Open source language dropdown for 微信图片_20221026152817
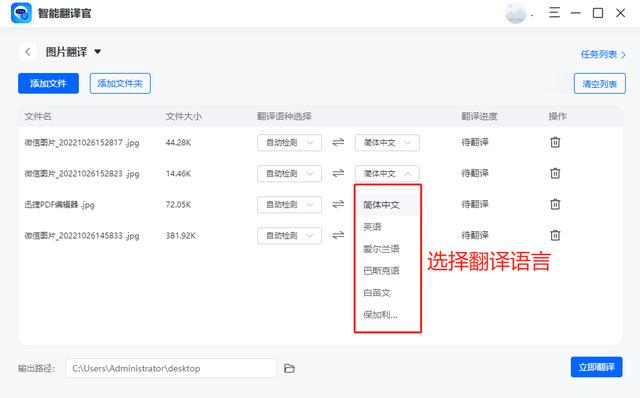The width and height of the screenshot is (640, 398). coord(289,142)
